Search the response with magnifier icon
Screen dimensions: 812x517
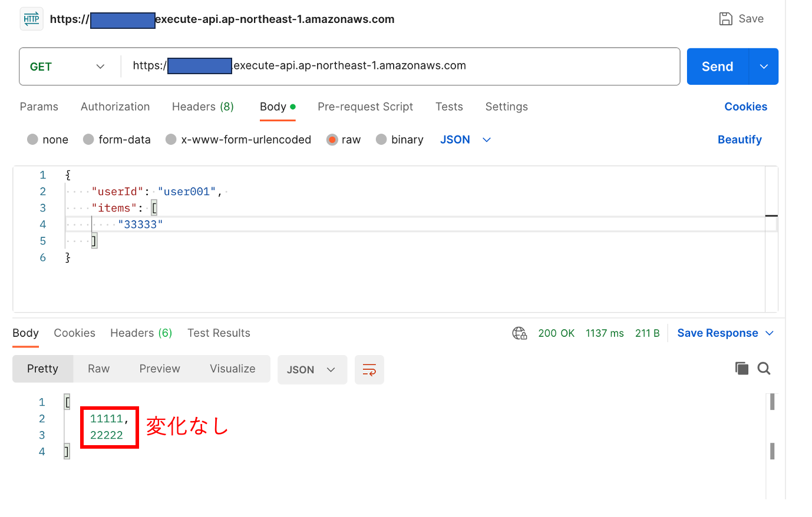coord(764,369)
